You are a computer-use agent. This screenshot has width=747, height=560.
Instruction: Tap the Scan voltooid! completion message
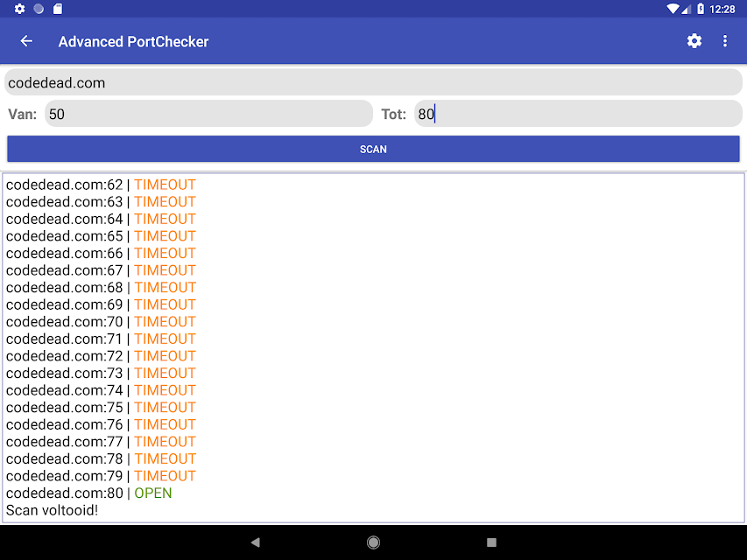click(52, 510)
